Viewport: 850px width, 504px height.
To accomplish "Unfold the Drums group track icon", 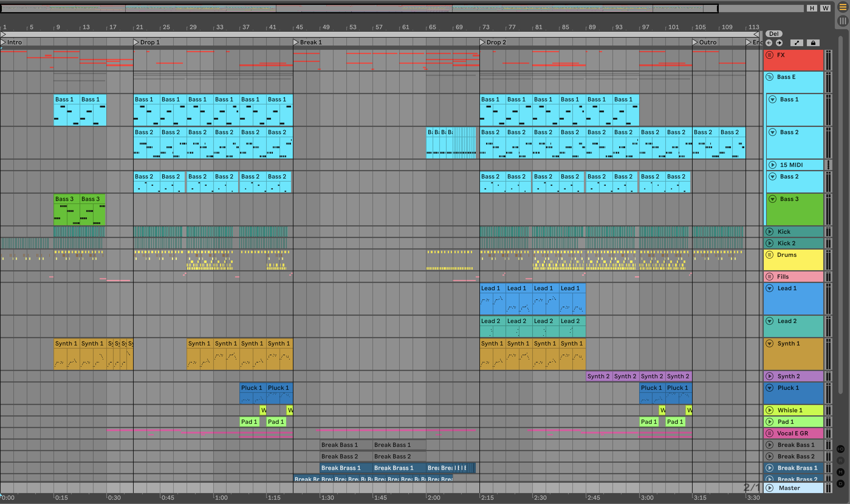I will click(x=770, y=255).
